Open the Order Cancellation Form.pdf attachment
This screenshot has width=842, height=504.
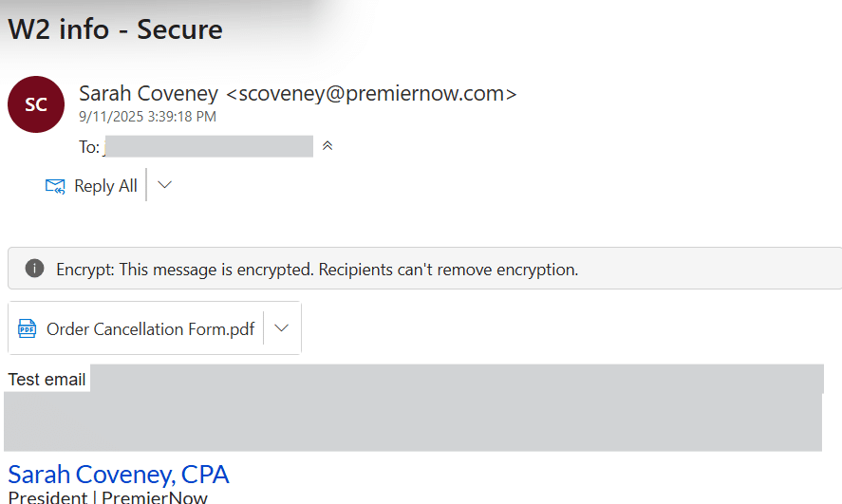pos(150,329)
